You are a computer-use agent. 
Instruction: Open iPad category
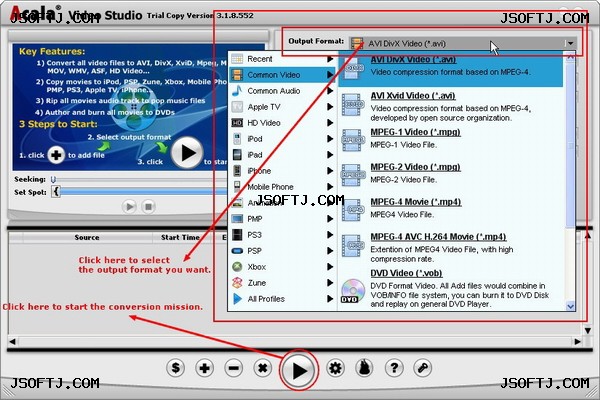(282, 155)
